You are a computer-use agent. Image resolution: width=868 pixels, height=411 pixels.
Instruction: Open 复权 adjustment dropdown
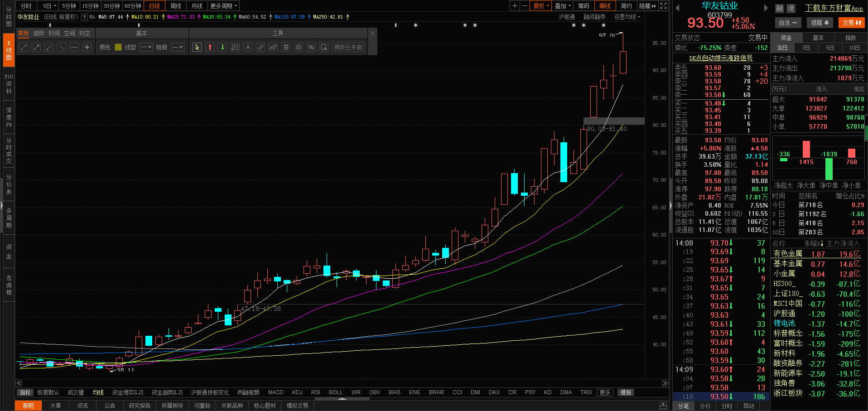[x=541, y=6]
